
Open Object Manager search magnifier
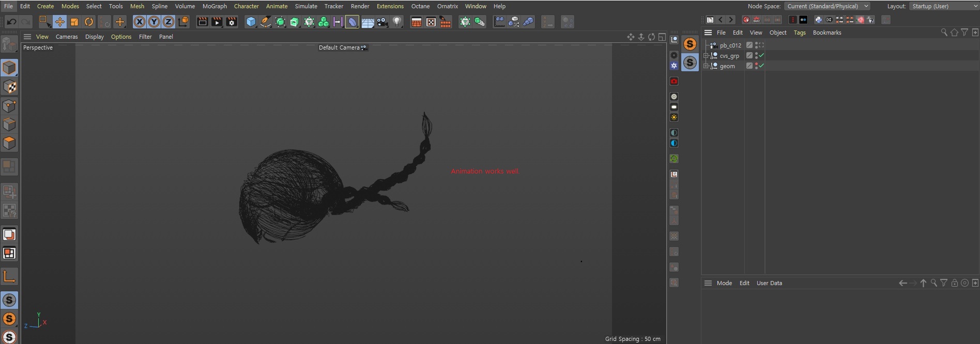pyautogui.click(x=944, y=33)
